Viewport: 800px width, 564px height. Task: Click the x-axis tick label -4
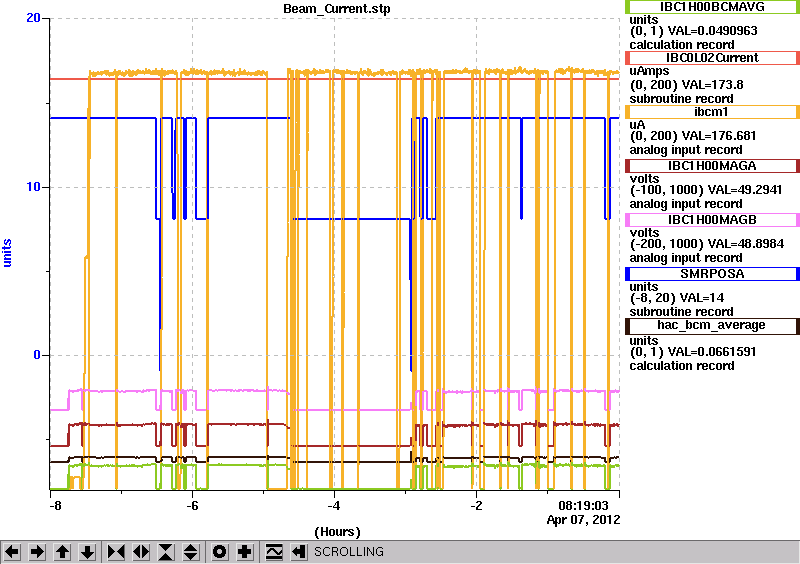coord(334,506)
